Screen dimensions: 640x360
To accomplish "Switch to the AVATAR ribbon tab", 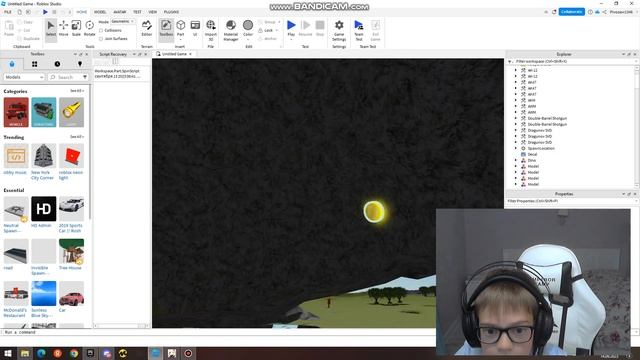I will click(x=120, y=12).
